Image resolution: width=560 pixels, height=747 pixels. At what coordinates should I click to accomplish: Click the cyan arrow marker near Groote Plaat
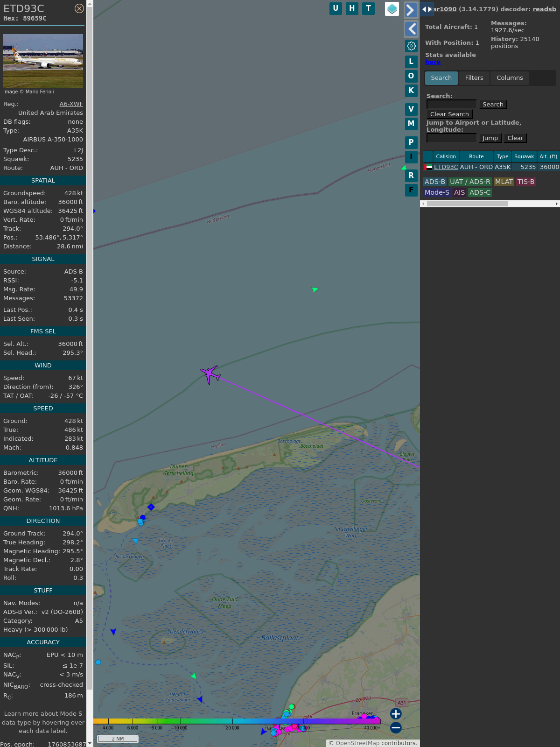tap(135, 541)
